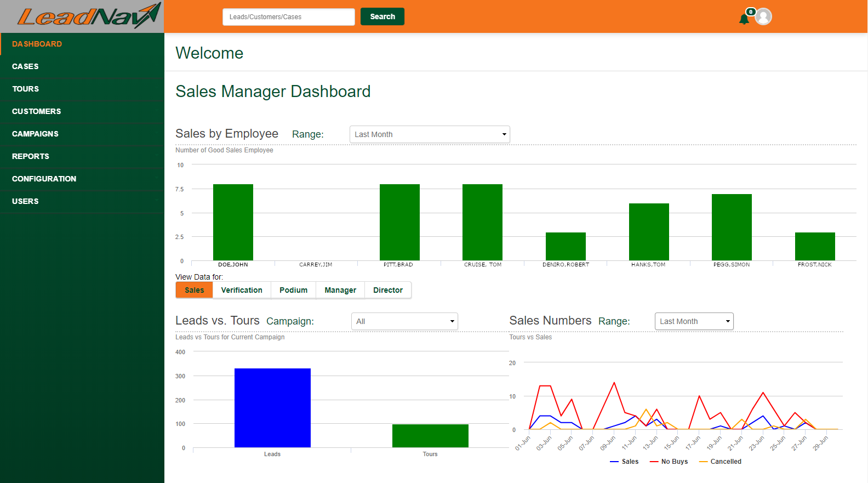Open the user profile avatar
The width and height of the screenshot is (868, 483).
coord(763,17)
